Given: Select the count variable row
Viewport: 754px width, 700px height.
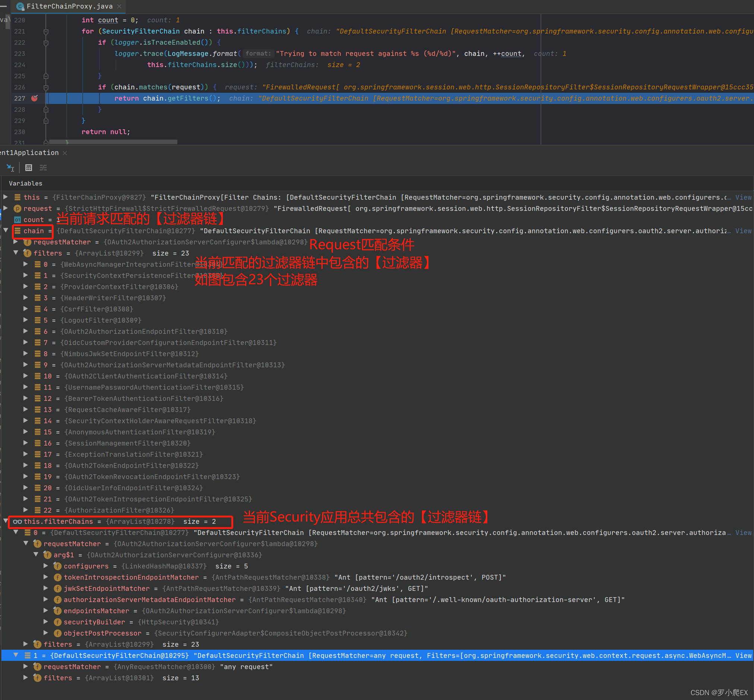Looking at the screenshot, I should 377,220.
